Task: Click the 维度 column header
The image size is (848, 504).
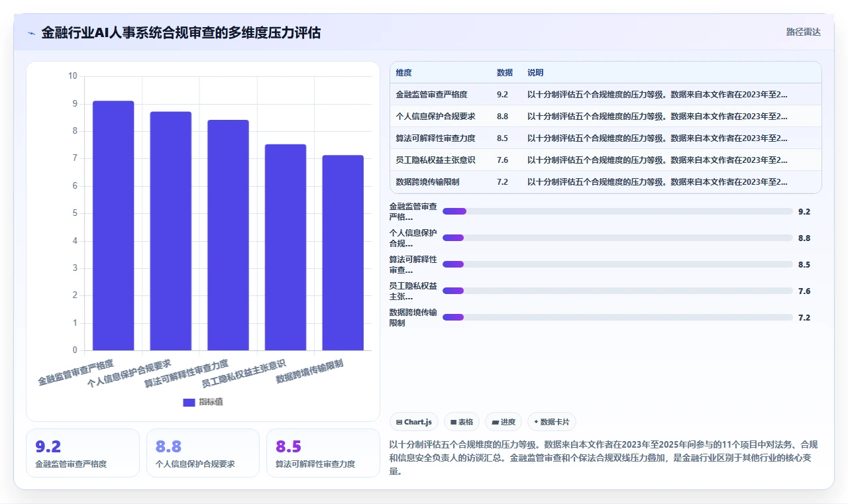Action: (403, 73)
